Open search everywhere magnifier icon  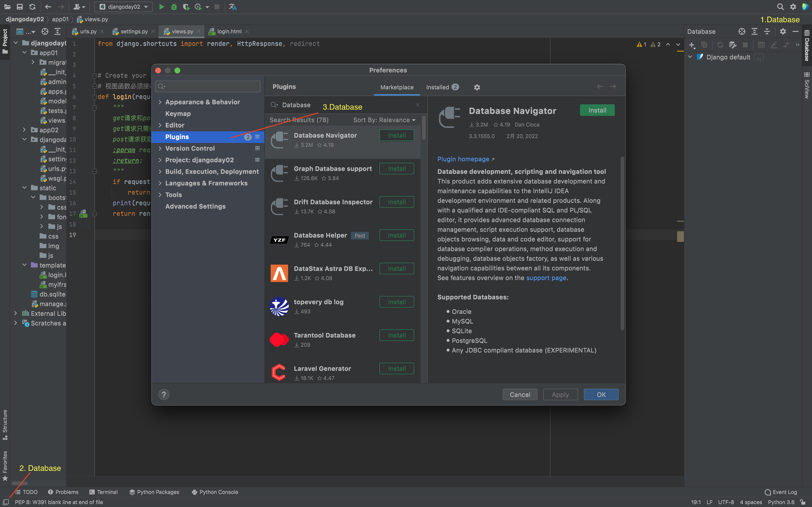[780, 7]
